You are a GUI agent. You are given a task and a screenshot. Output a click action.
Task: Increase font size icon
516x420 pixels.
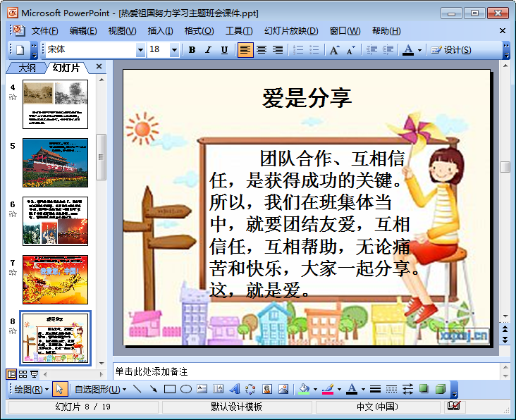(335, 50)
